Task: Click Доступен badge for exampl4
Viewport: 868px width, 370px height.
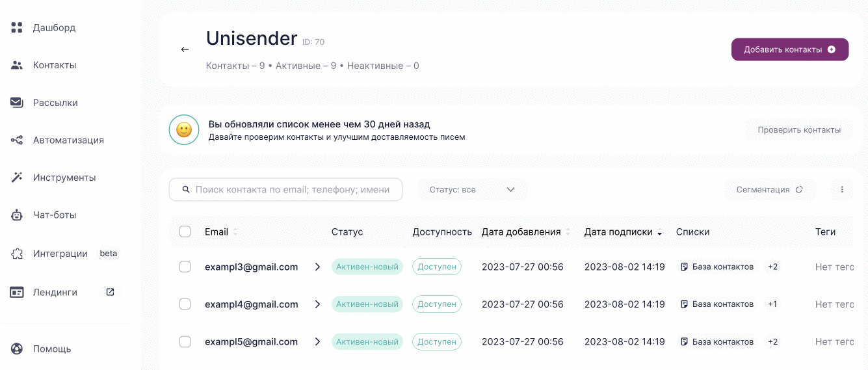Action: pos(437,304)
